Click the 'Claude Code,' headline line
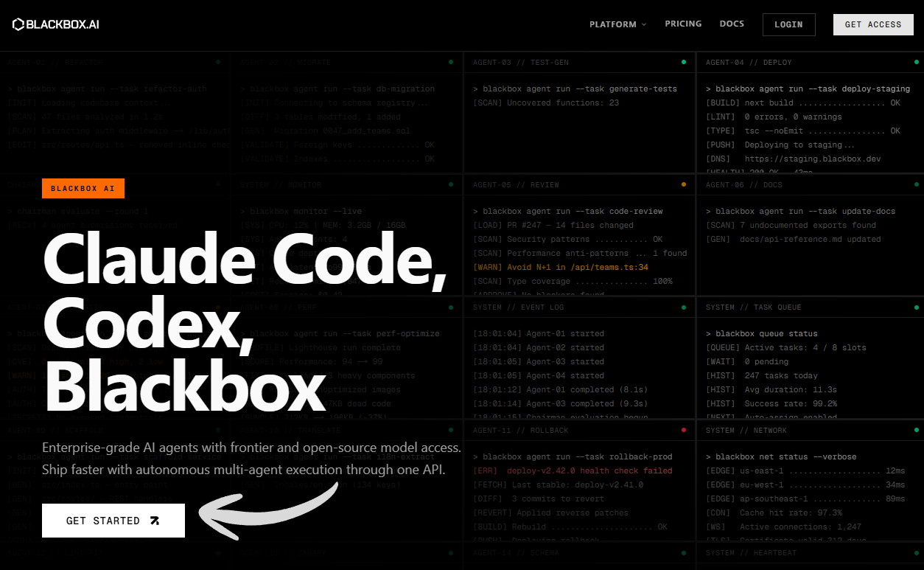The image size is (924, 570). [x=245, y=260]
